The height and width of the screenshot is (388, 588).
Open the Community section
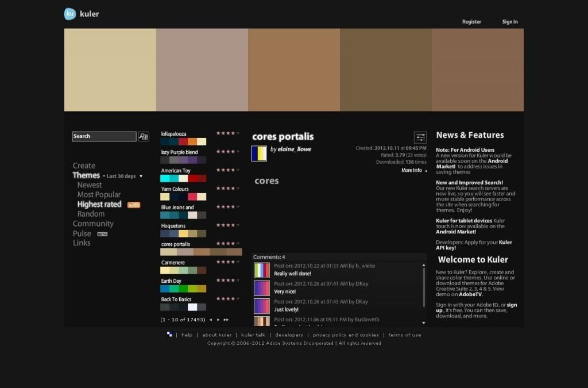pyautogui.click(x=93, y=224)
